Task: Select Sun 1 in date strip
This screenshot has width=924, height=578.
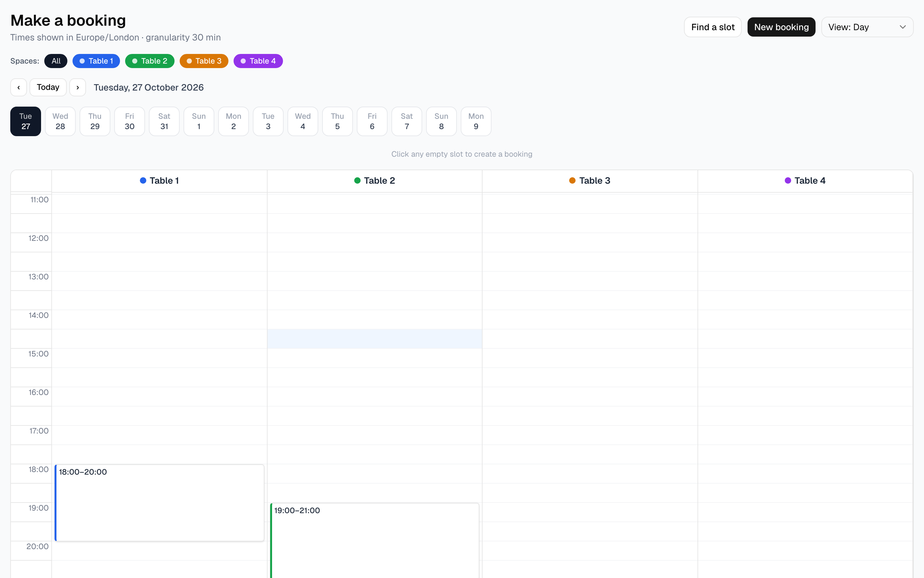Action: pos(199,121)
